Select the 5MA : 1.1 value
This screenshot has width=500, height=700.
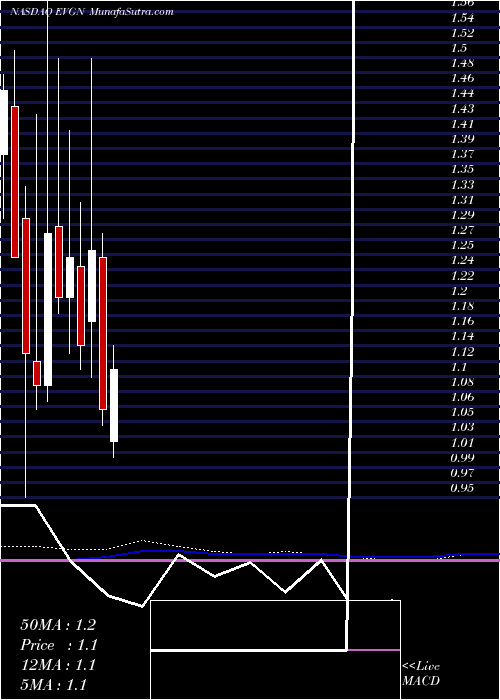tap(53, 685)
